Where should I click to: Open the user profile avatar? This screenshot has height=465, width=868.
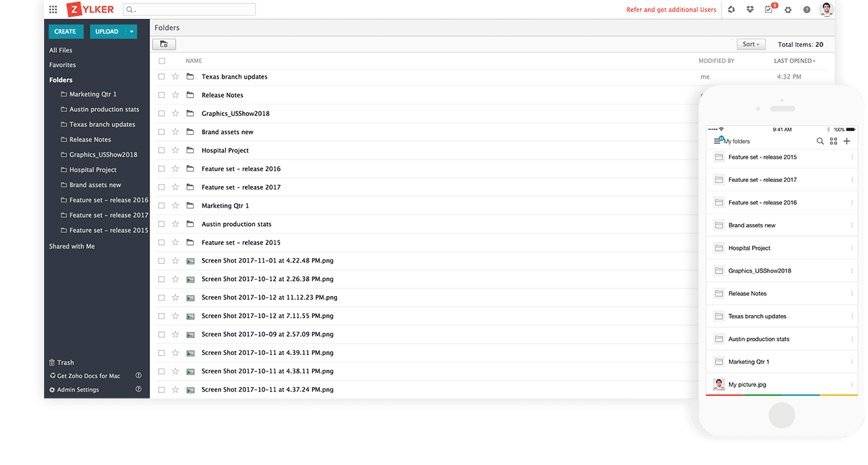(826, 9)
